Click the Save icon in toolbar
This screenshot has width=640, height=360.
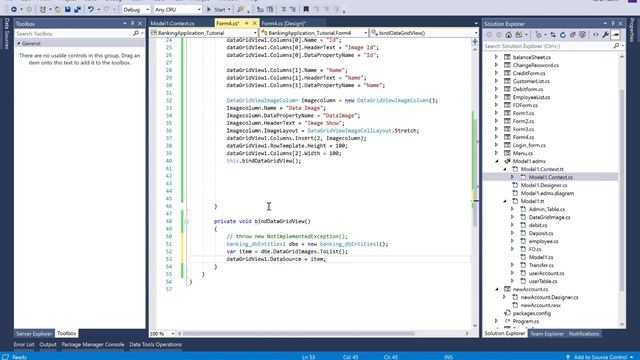tap(68, 9)
